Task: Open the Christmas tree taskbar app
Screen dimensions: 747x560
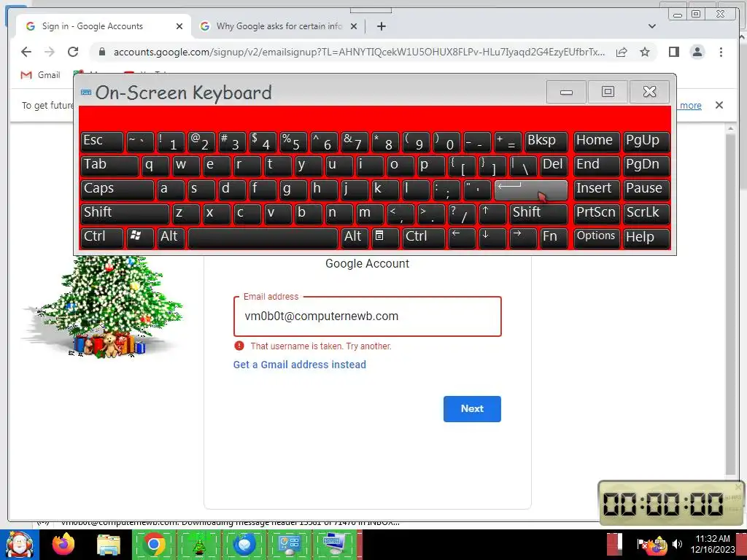Action: [x=199, y=544]
